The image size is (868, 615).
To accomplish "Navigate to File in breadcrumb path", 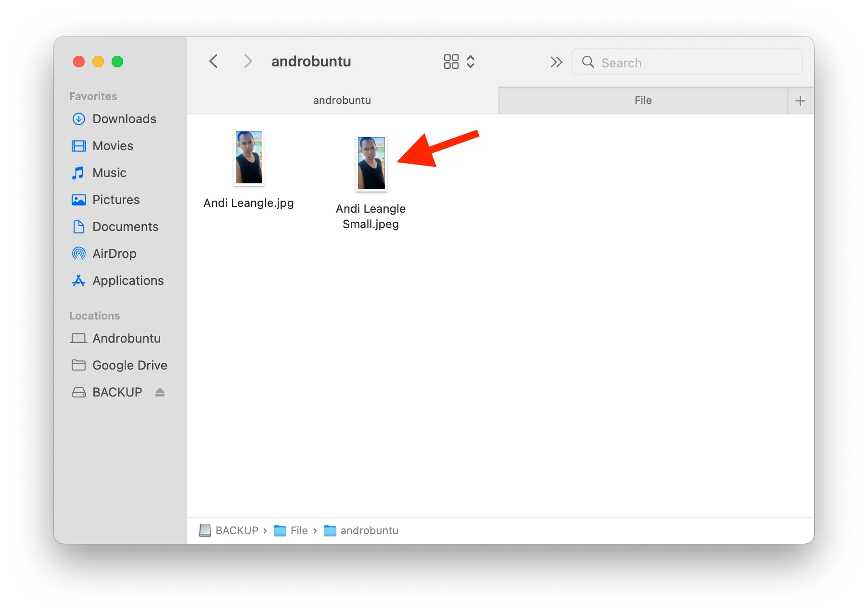I will [299, 530].
